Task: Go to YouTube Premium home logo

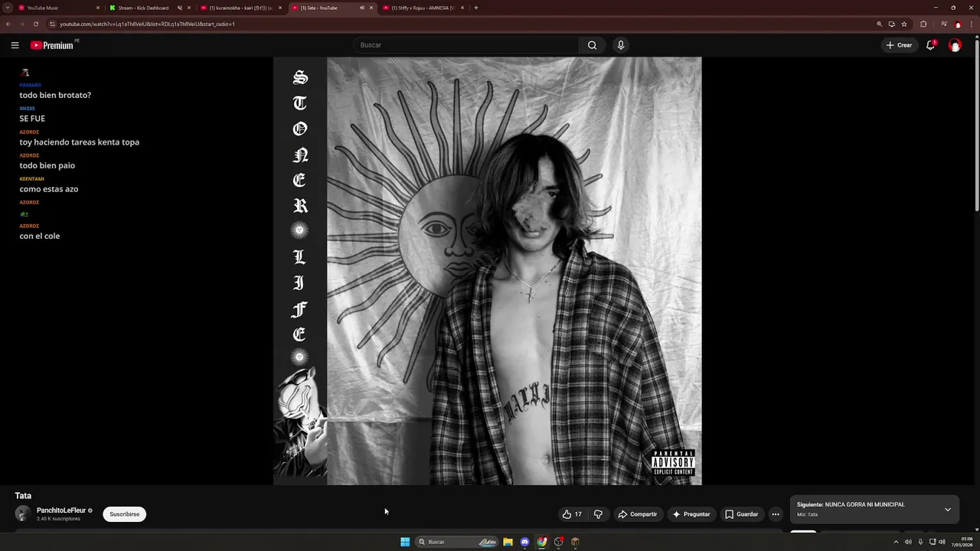Action: (54, 45)
